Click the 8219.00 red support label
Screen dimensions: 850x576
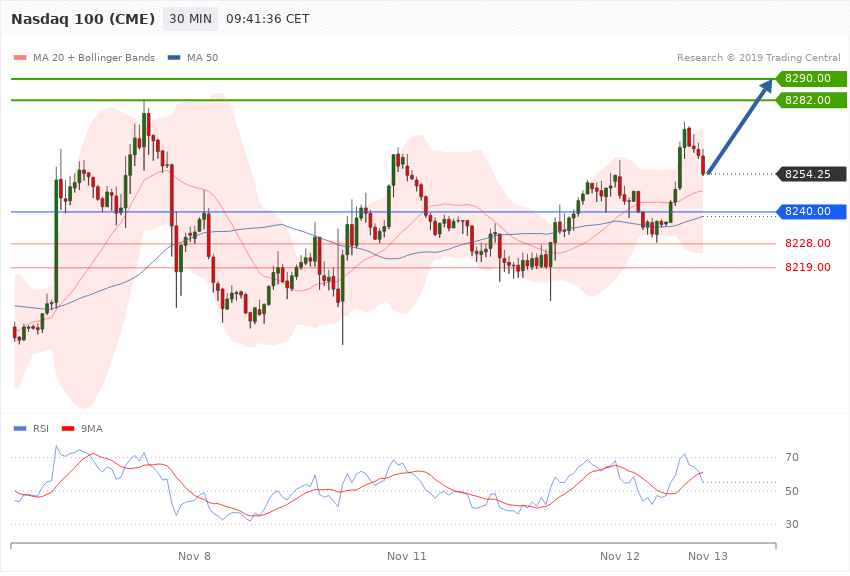(808, 267)
